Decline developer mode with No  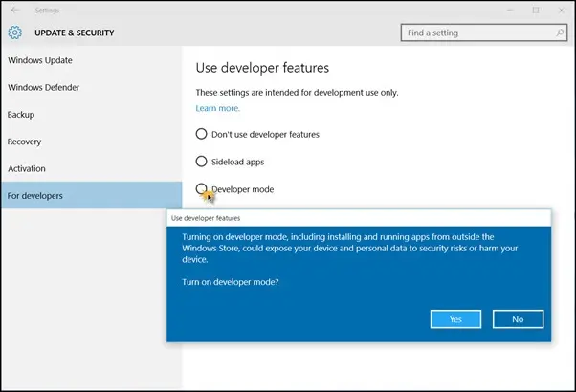coord(518,319)
